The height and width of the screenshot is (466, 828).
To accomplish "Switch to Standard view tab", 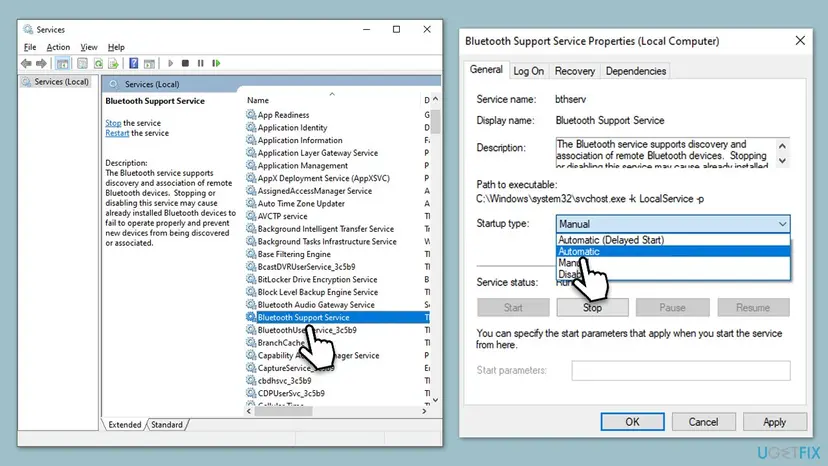I will click(167, 424).
